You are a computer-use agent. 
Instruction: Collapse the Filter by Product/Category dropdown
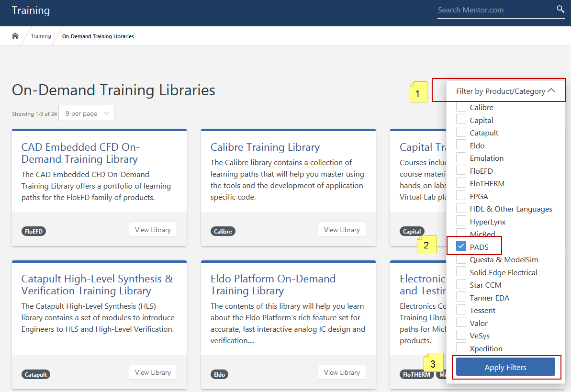[505, 91]
